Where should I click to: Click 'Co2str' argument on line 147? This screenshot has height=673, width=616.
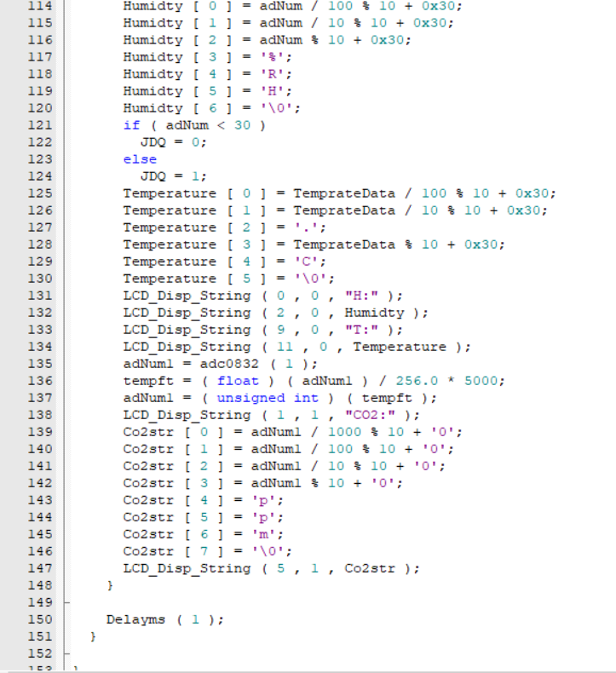click(370, 568)
